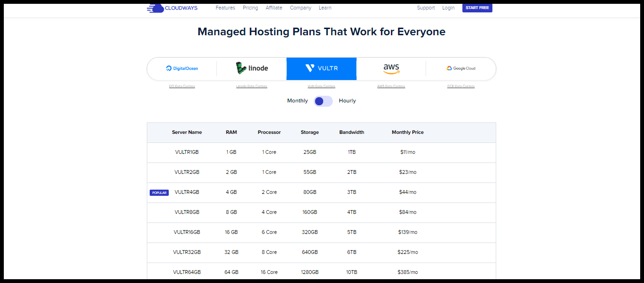Visit the Support link

[426, 8]
